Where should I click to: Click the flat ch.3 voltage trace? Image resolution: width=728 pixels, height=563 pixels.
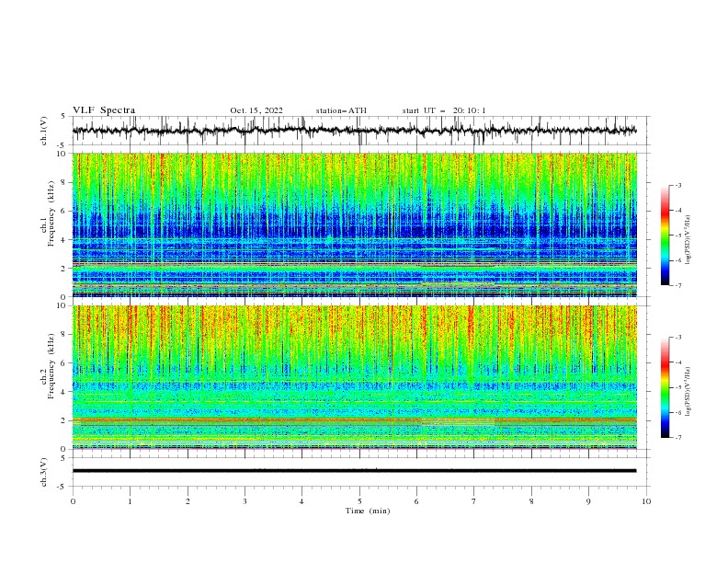354,471
